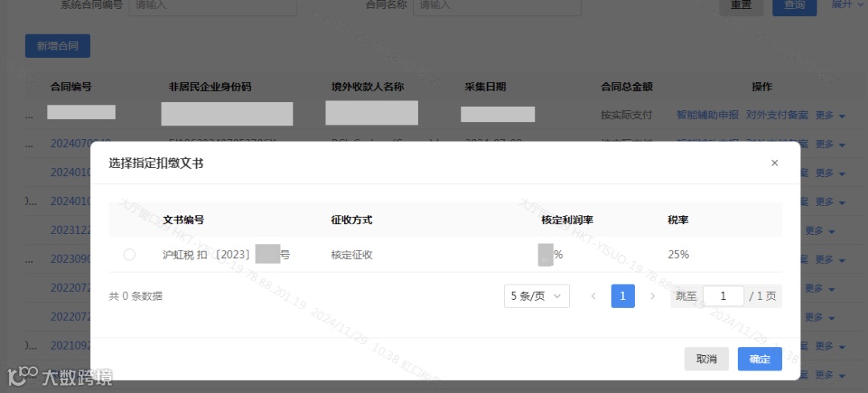The image size is (868, 393).
Task: Open 对外支付备案 in the first background row
Action: 777,115
